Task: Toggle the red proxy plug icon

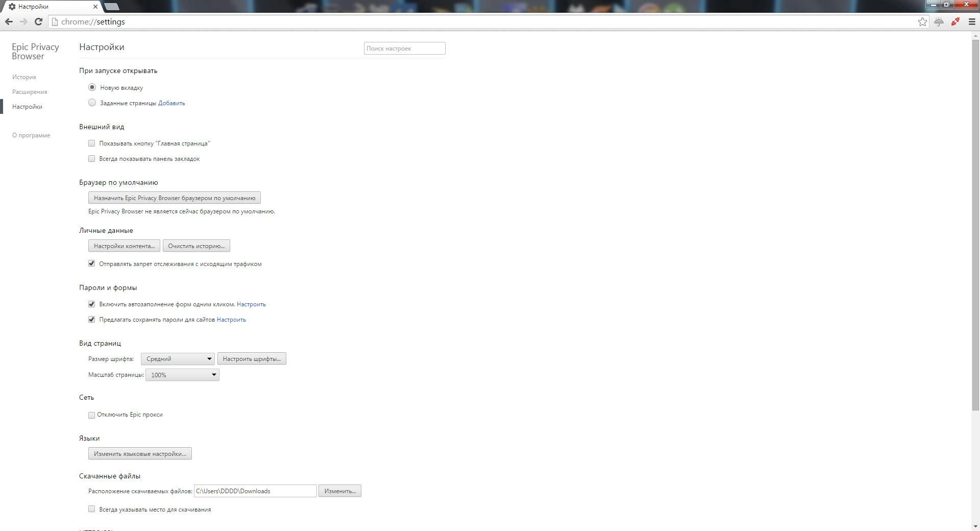Action: pos(955,21)
